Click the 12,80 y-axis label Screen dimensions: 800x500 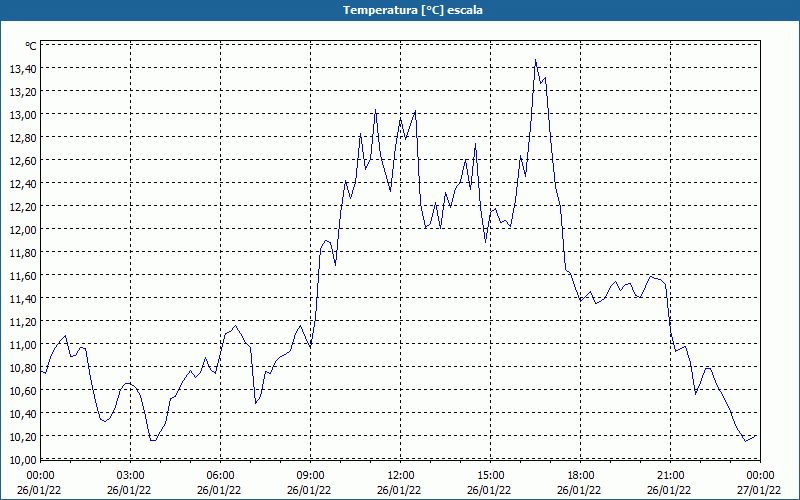(23, 137)
